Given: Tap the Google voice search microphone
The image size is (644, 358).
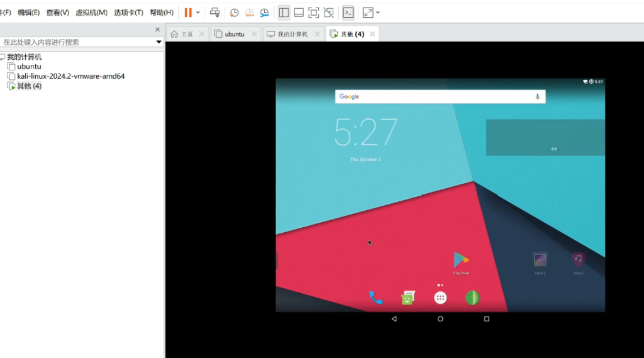Looking at the screenshot, I should (x=537, y=96).
